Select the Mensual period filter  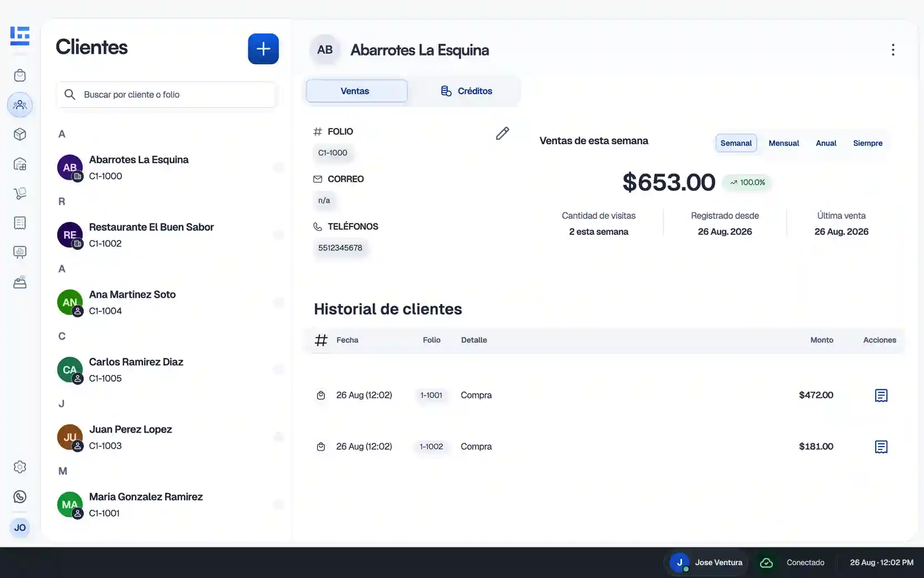pyautogui.click(x=784, y=143)
